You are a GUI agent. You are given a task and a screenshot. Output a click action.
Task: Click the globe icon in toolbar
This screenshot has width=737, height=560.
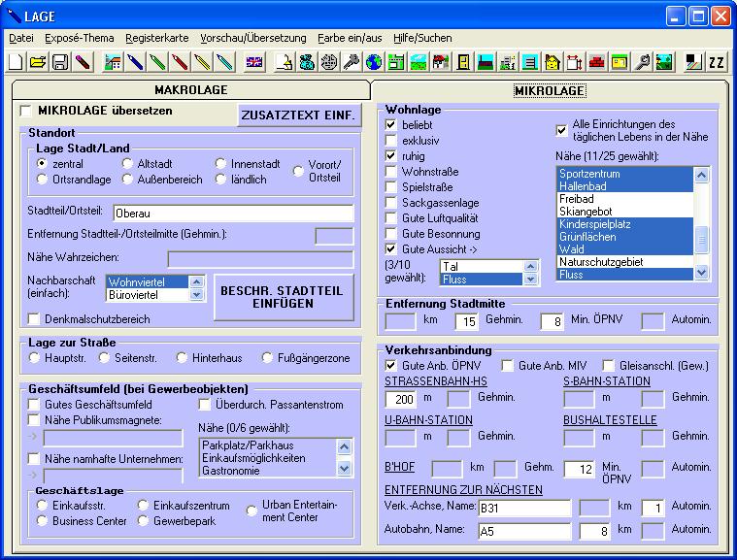pos(373,63)
